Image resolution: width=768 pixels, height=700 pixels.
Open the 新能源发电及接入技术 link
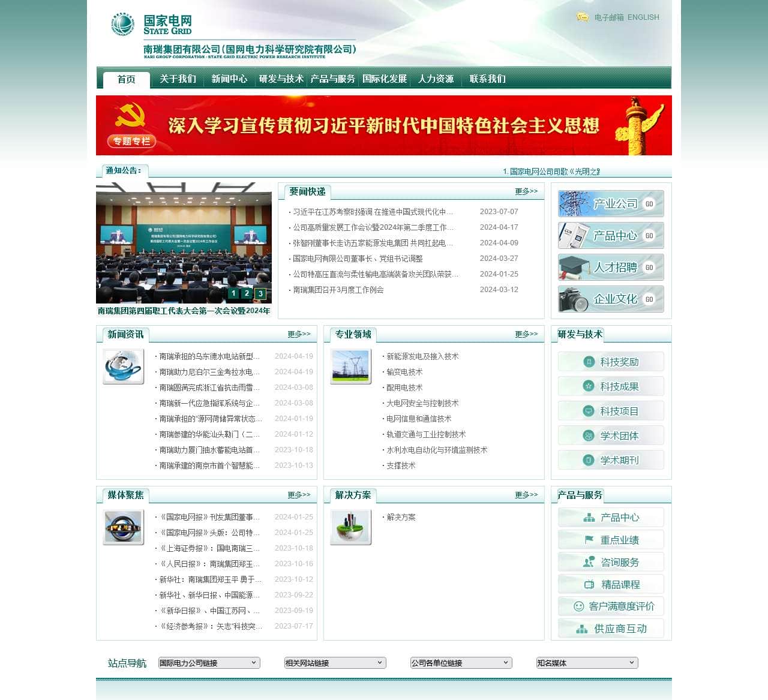click(x=422, y=356)
